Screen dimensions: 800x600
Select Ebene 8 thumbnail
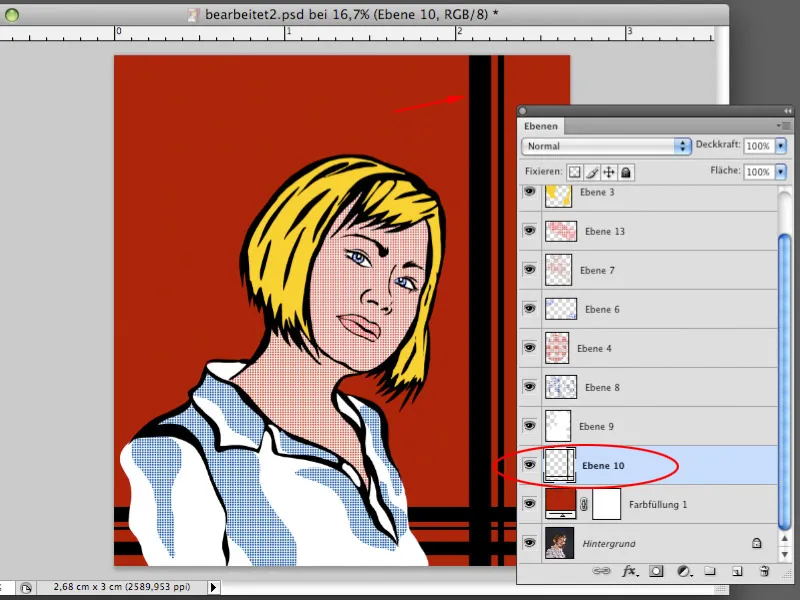pos(561,387)
